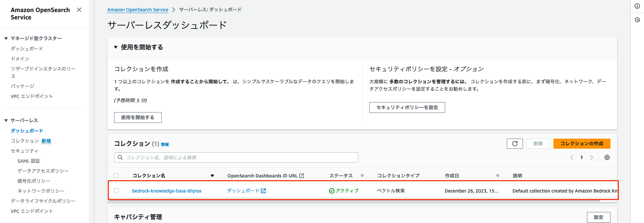Open 暗号化ポリシー in the sidebar
Screen dimensions: 644x223
click(34, 181)
